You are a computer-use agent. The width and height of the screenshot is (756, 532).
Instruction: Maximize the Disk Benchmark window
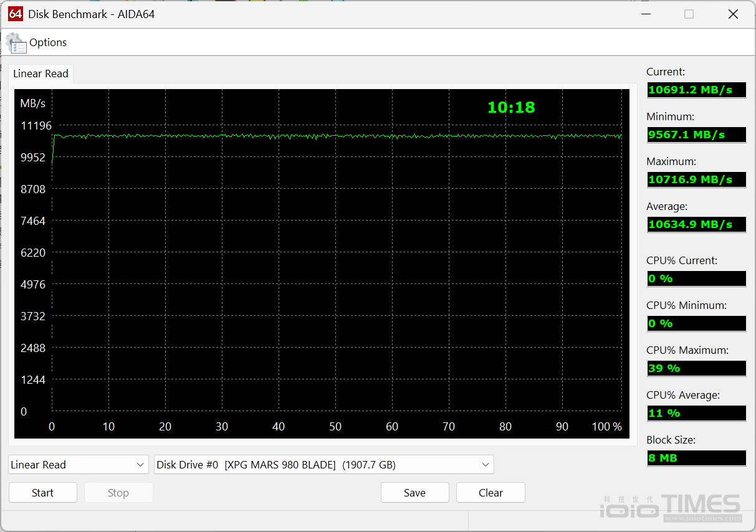click(689, 14)
